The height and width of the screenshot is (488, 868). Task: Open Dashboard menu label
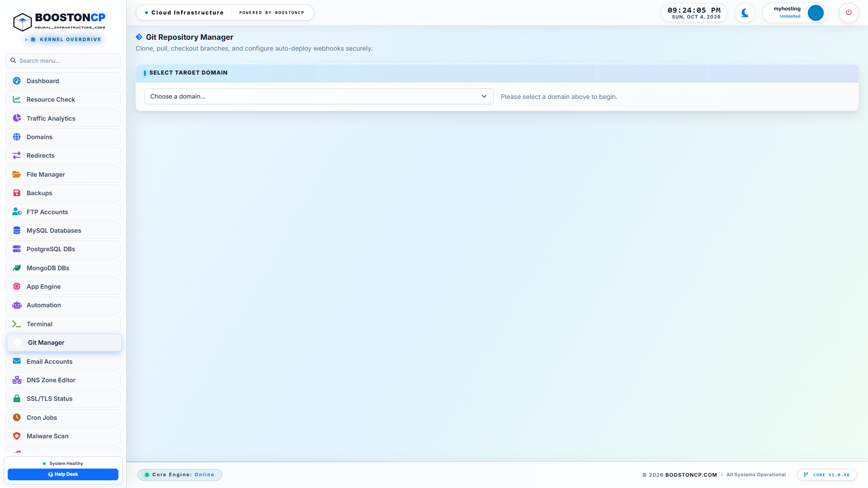coord(42,81)
